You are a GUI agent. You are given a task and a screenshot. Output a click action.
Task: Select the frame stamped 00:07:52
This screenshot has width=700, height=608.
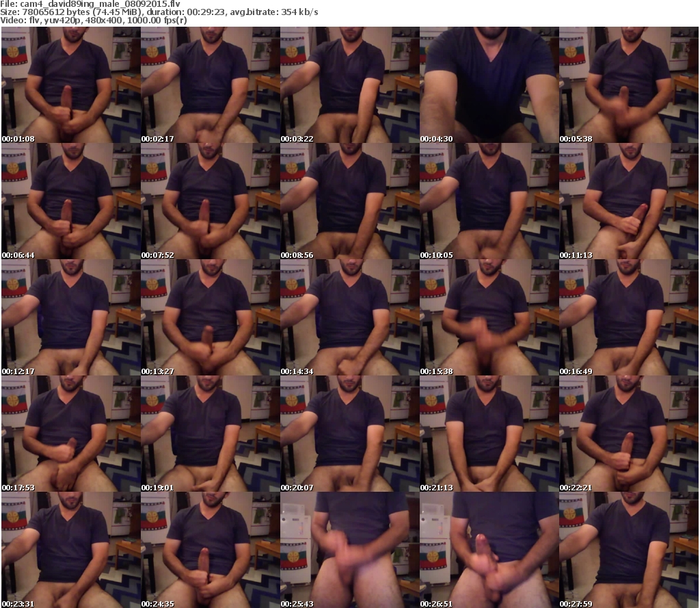[211, 201]
